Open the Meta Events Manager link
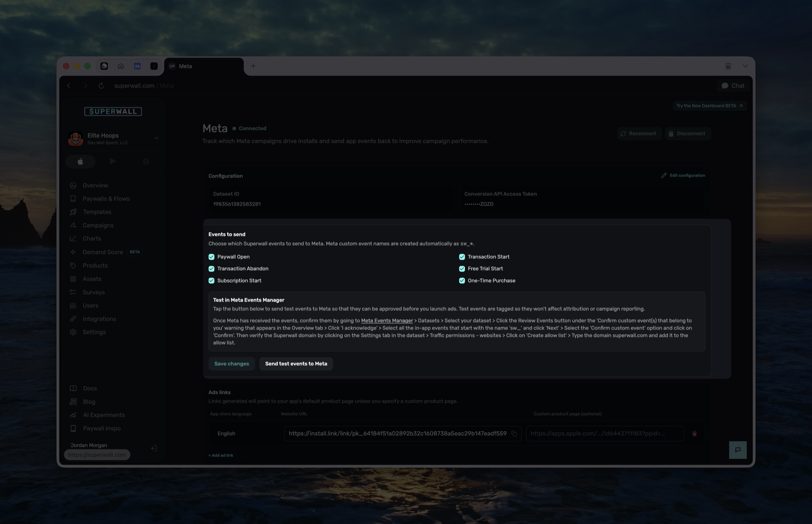 pos(387,321)
